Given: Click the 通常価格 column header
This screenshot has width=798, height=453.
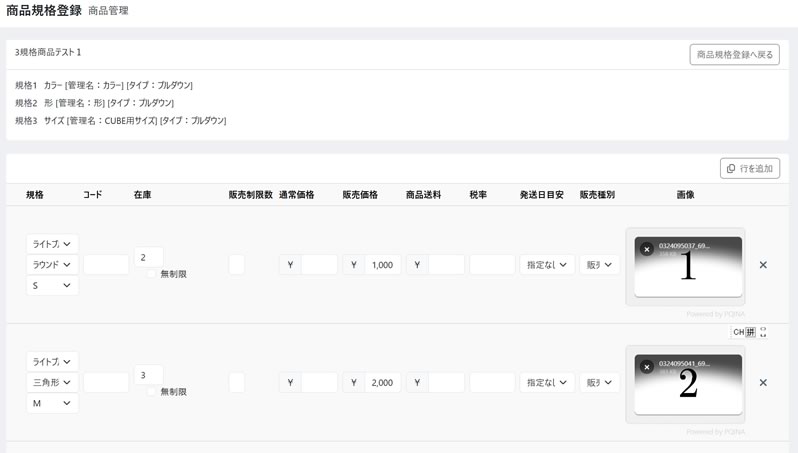Looking at the screenshot, I should click(x=297, y=194).
